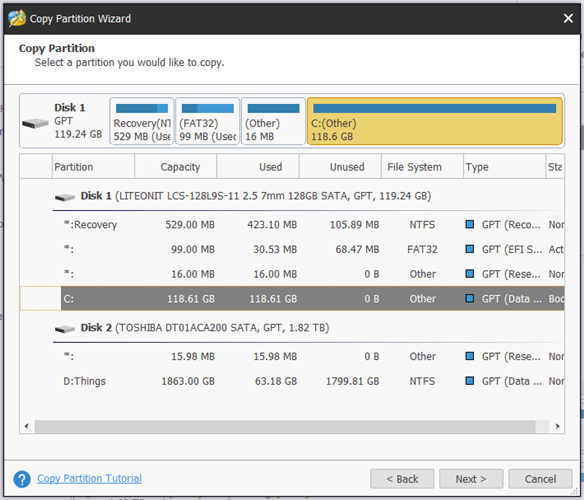Screen dimensions: 584x500
Task: Click the 423.10 MB used value
Action: coord(272,225)
